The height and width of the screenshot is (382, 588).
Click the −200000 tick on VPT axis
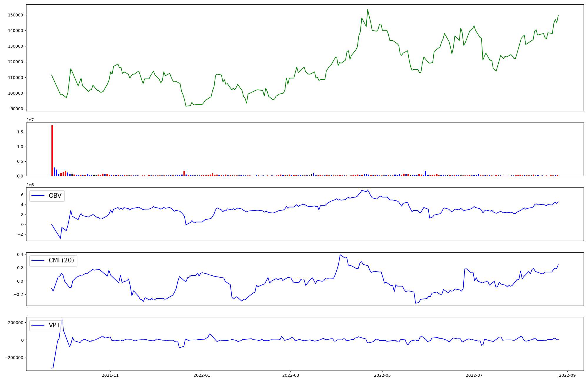point(14,358)
